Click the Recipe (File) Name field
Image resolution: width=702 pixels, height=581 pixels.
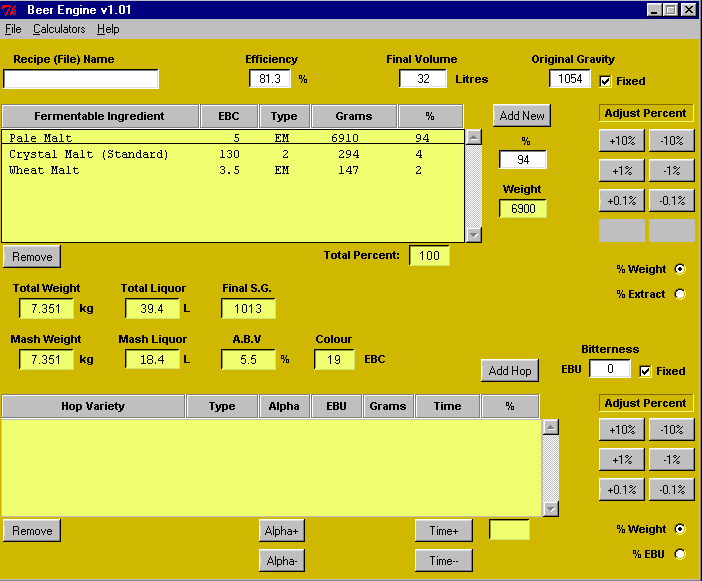[81, 79]
